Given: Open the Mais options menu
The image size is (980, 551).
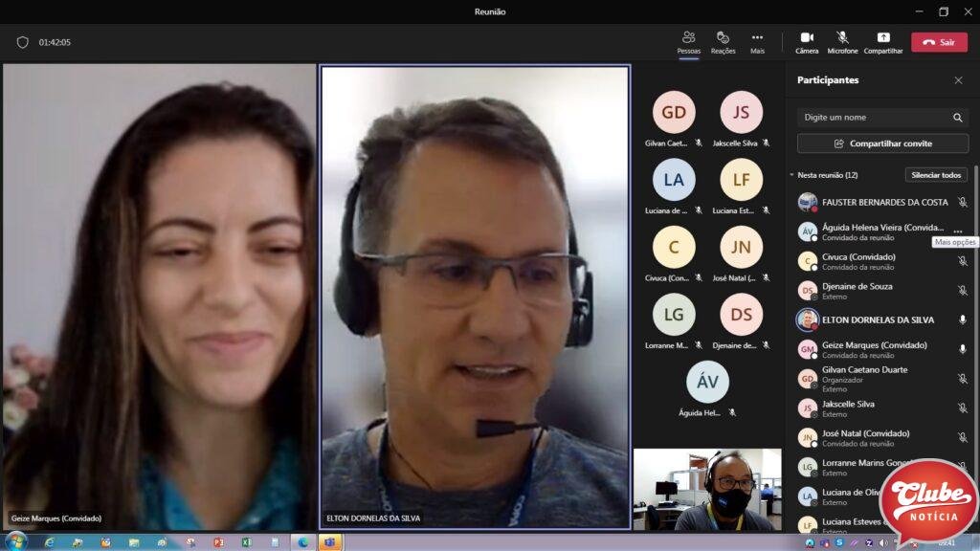Looking at the screenshot, I should [757, 41].
